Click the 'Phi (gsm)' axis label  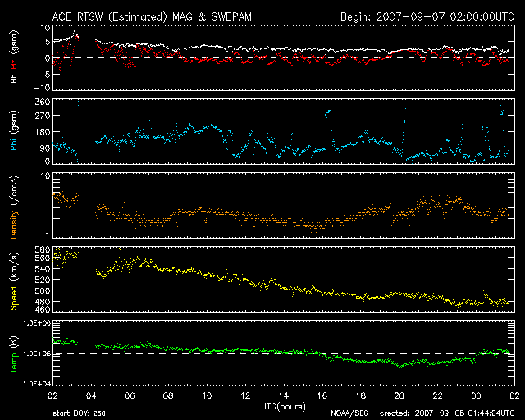(14, 130)
